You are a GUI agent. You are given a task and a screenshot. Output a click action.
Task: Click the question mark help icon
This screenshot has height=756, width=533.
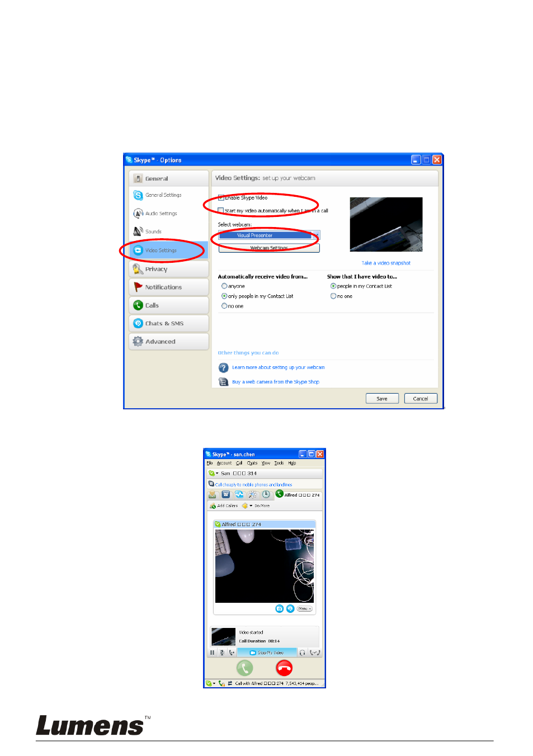pyautogui.click(x=223, y=367)
